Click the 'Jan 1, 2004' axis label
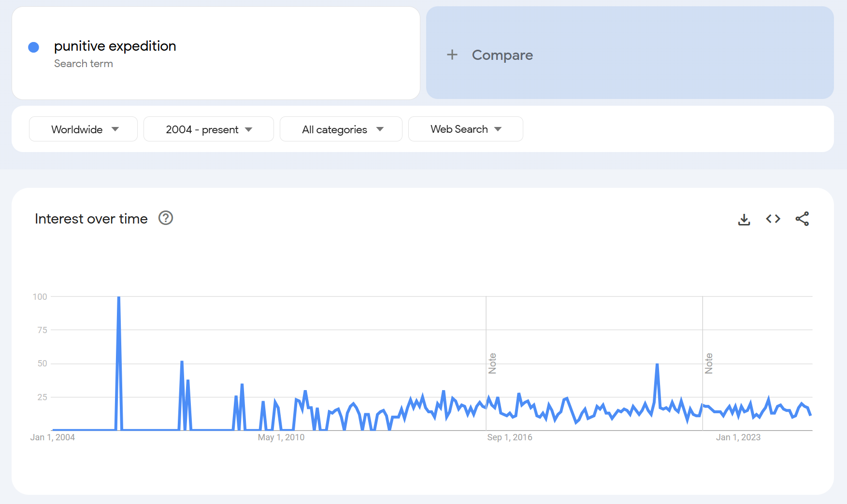The image size is (847, 504). (x=53, y=437)
